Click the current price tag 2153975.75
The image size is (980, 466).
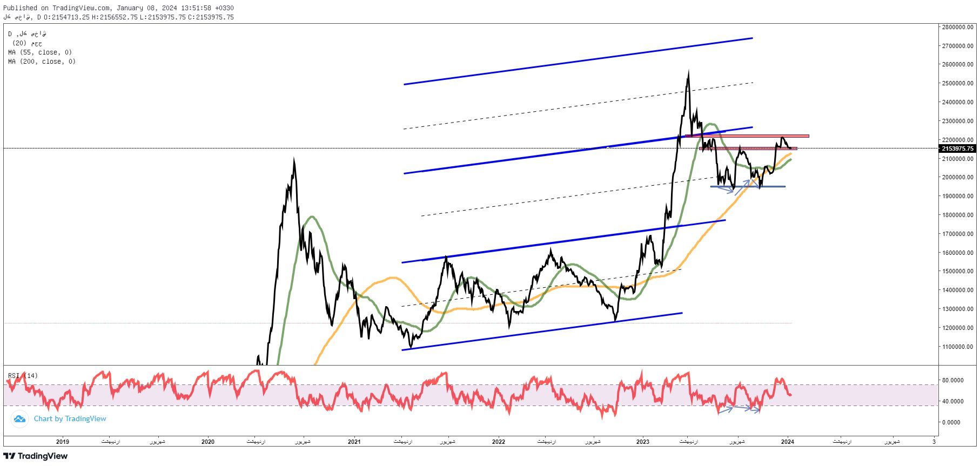point(957,148)
